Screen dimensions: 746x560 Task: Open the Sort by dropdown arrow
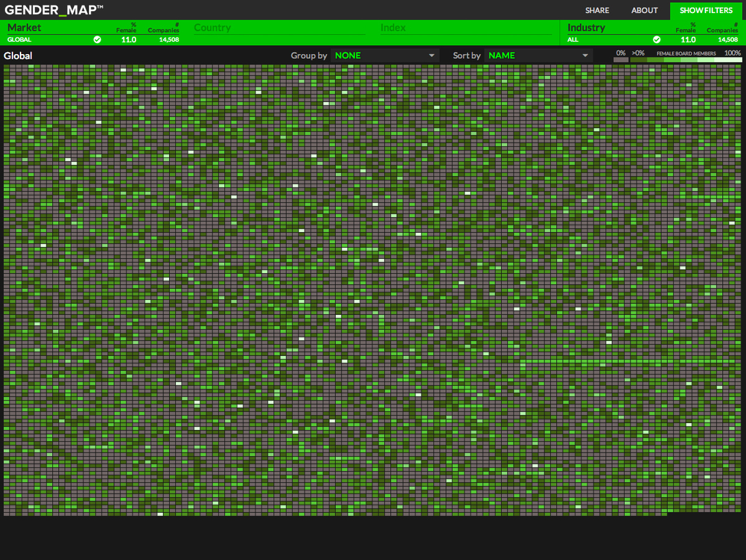[x=585, y=55]
